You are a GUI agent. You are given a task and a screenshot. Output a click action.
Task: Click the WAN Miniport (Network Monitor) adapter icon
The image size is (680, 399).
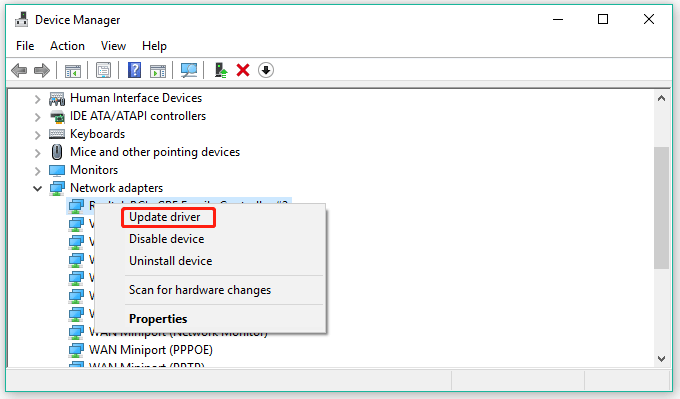[76, 332]
